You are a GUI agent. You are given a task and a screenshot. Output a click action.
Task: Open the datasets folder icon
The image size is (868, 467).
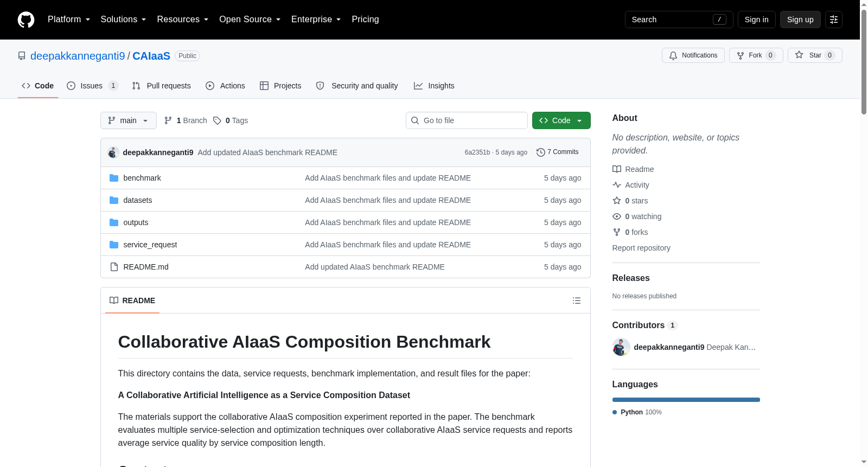point(114,200)
